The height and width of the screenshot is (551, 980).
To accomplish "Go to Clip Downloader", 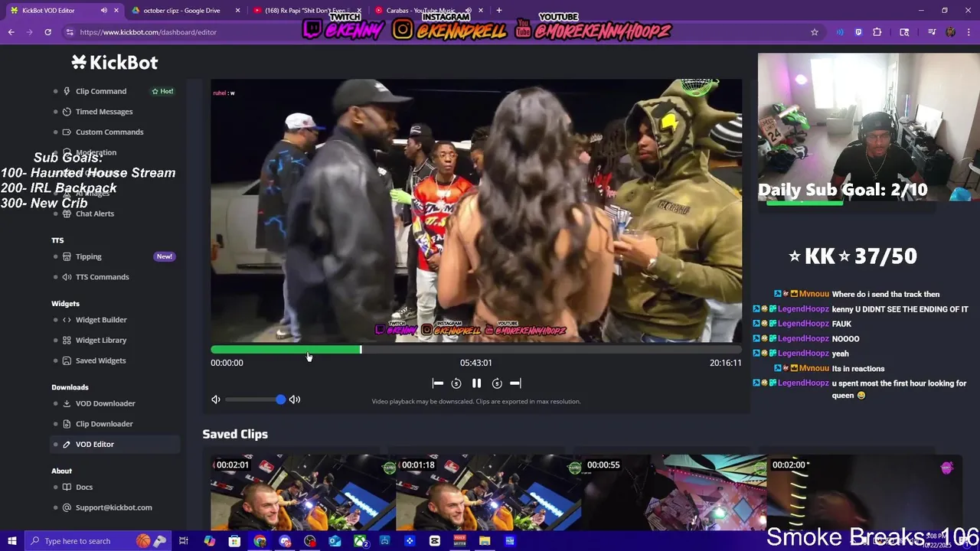I will (x=104, y=424).
